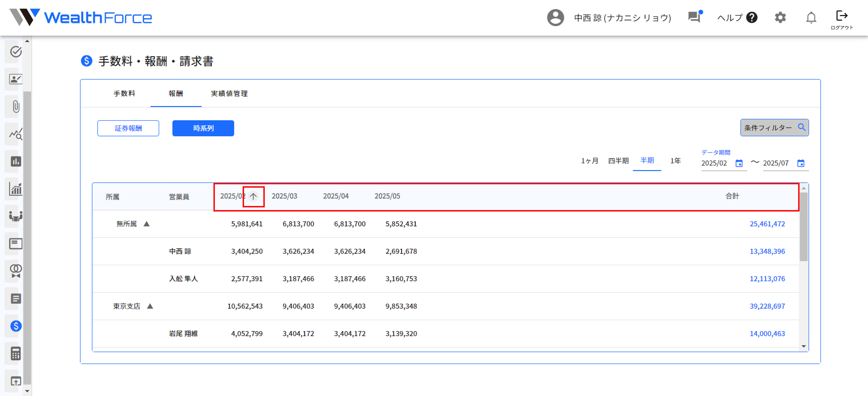Viewport: 868px width, 396px height.
Task: Click the table vertical scrollbar thumb
Action: pyautogui.click(x=804, y=227)
